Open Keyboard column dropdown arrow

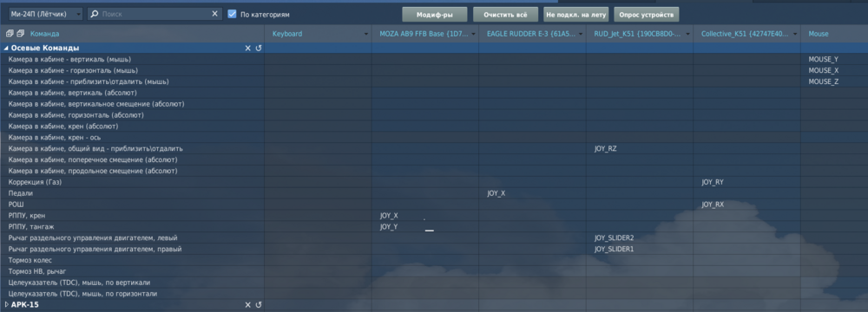366,35
